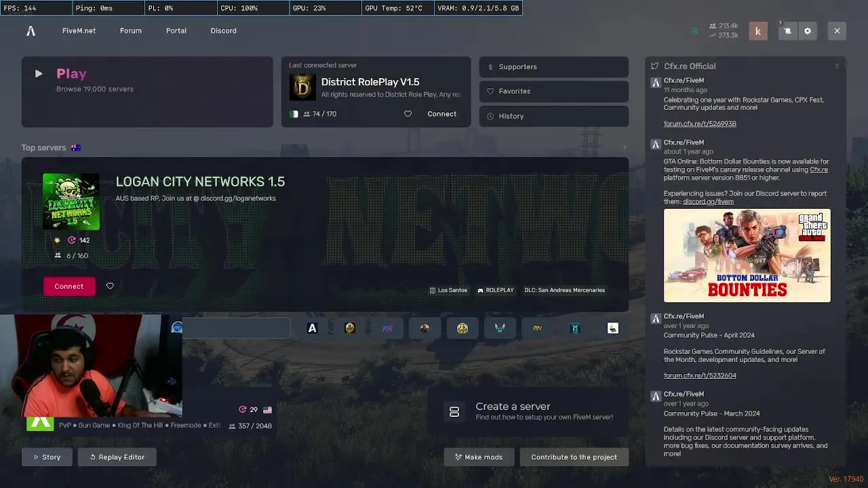Click the question mark in Cfx.re Official header
Image resolution: width=868 pixels, height=488 pixels.
tap(836, 66)
